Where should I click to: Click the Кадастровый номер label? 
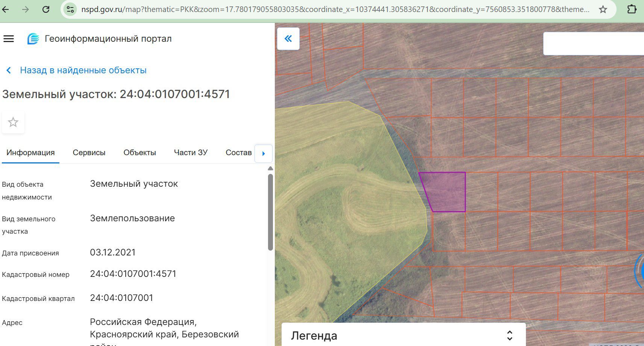pos(36,275)
